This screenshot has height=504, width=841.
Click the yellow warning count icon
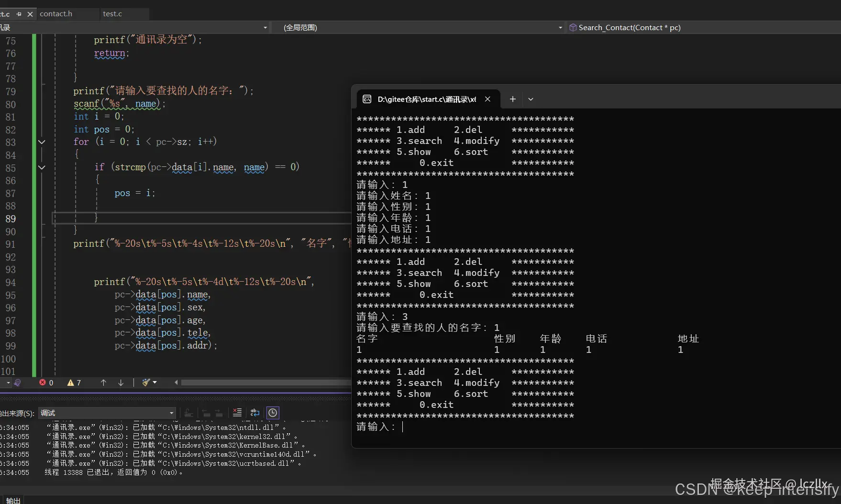[x=71, y=383]
